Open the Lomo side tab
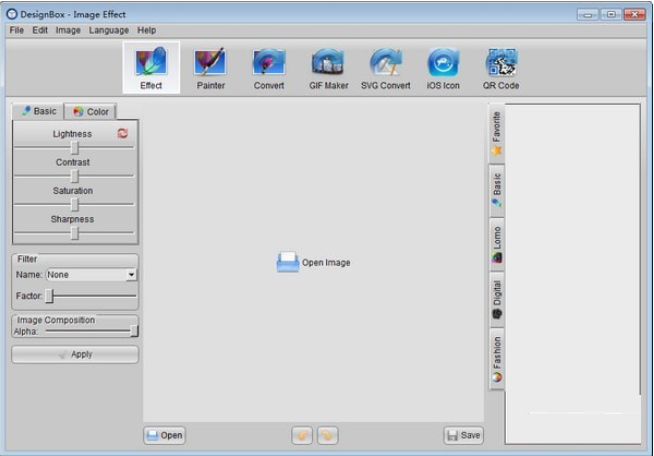 (496, 244)
